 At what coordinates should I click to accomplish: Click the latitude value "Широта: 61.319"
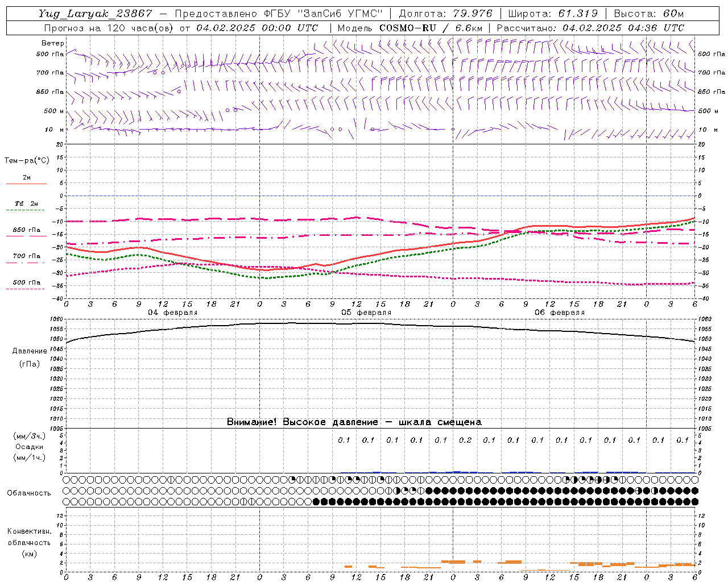point(553,14)
